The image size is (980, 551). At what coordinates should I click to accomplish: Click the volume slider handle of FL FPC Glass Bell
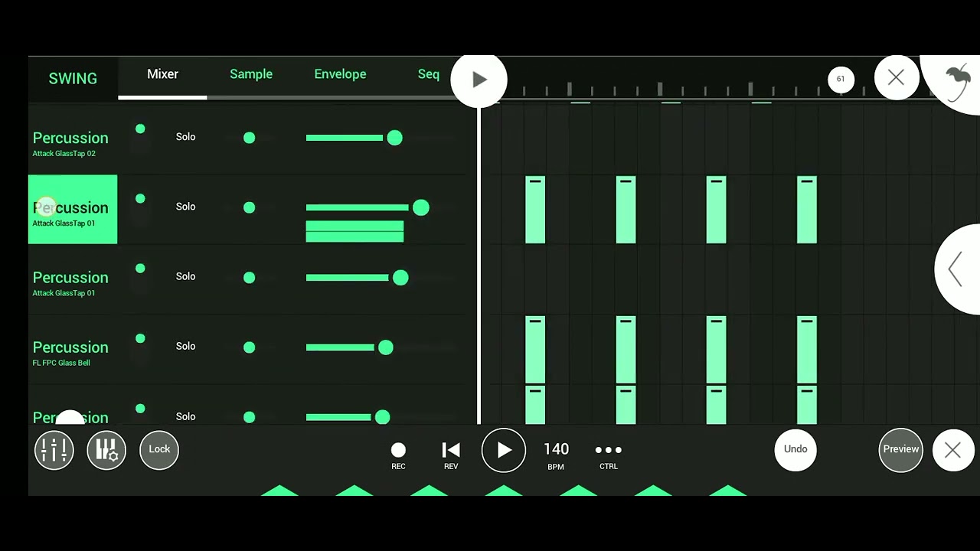coord(385,347)
